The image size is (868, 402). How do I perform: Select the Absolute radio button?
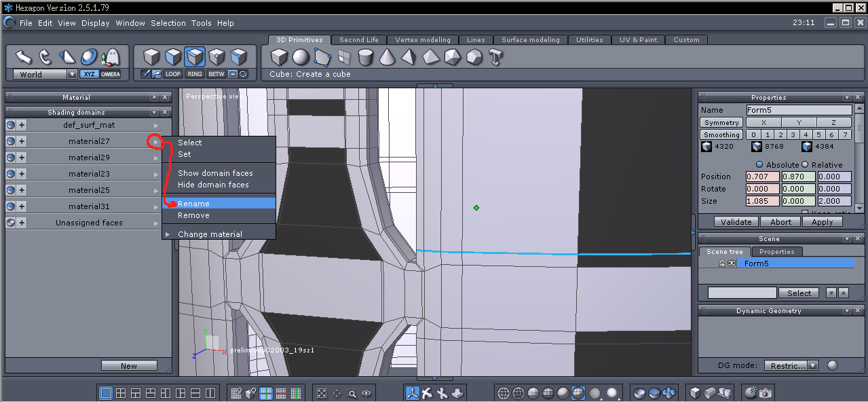tap(759, 164)
